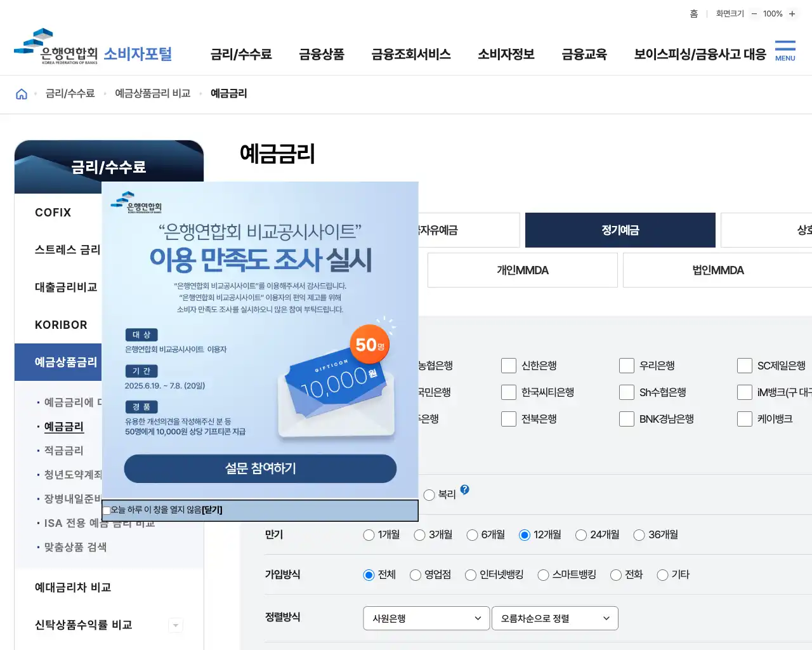This screenshot has height=650, width=812.
Task: Open 대출금리비교 in sidebar
Action: 66,288
